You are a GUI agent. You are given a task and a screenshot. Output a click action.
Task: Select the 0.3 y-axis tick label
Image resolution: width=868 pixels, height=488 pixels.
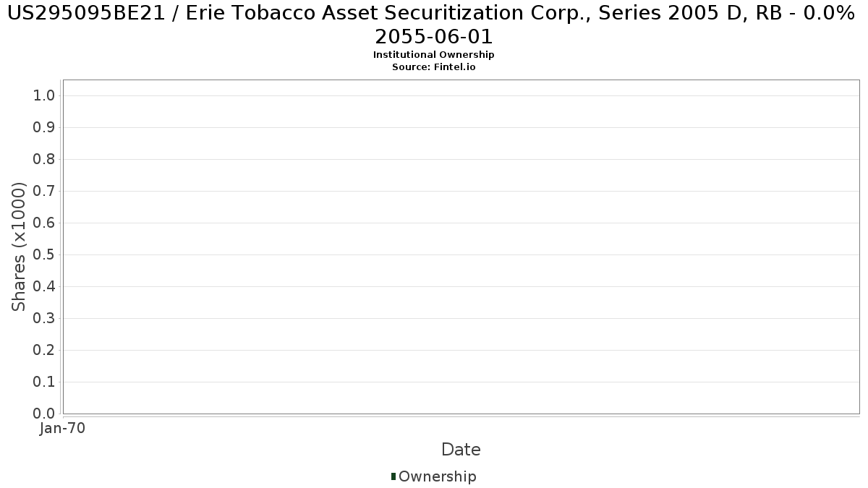pos(45,318)
